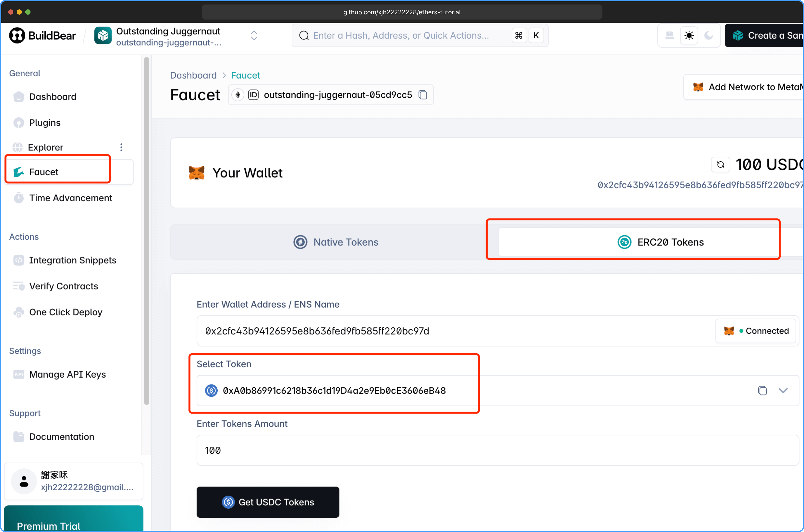
Task: Click the command key shortcut badge
Action: (519, 35)
